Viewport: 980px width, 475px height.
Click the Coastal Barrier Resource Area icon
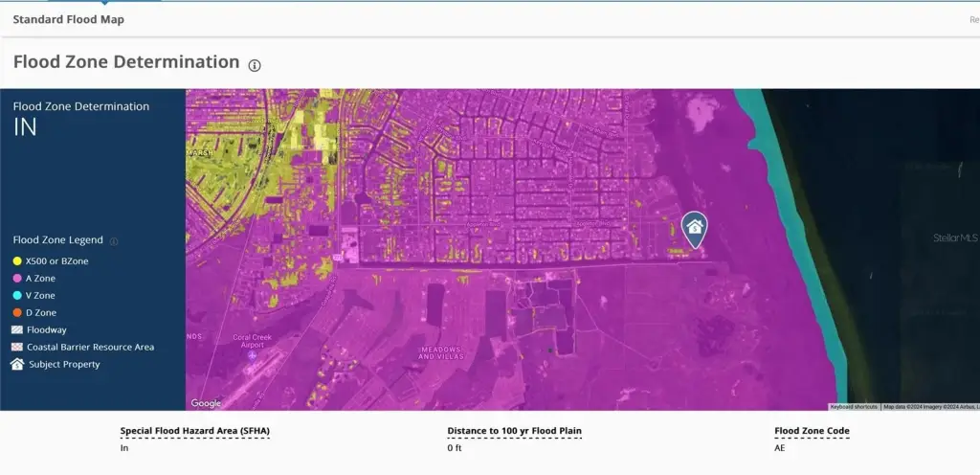pyautogui.click(x=17, y=347)
